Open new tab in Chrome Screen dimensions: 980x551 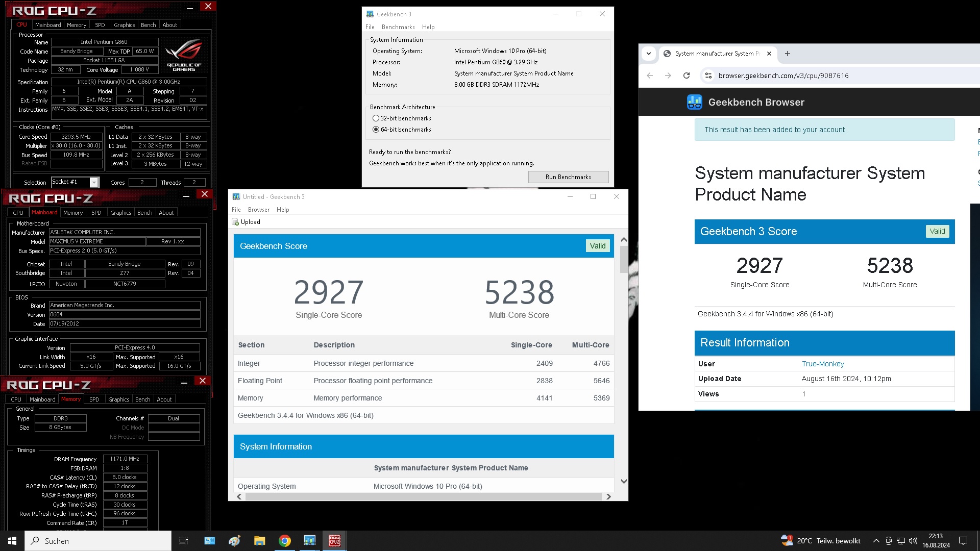pyautogui.click(x=788, y=54)
